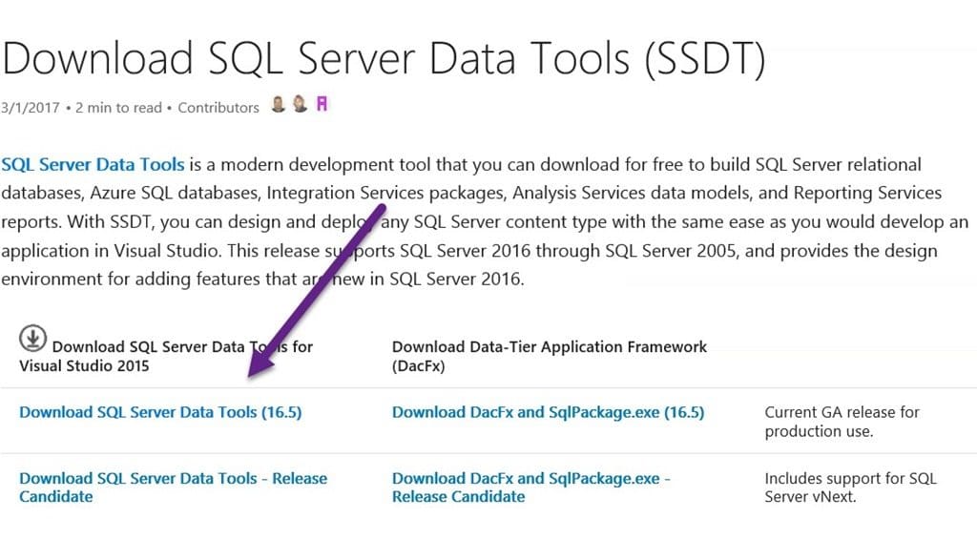Click the Visual Studio 2015 column header

166,356
